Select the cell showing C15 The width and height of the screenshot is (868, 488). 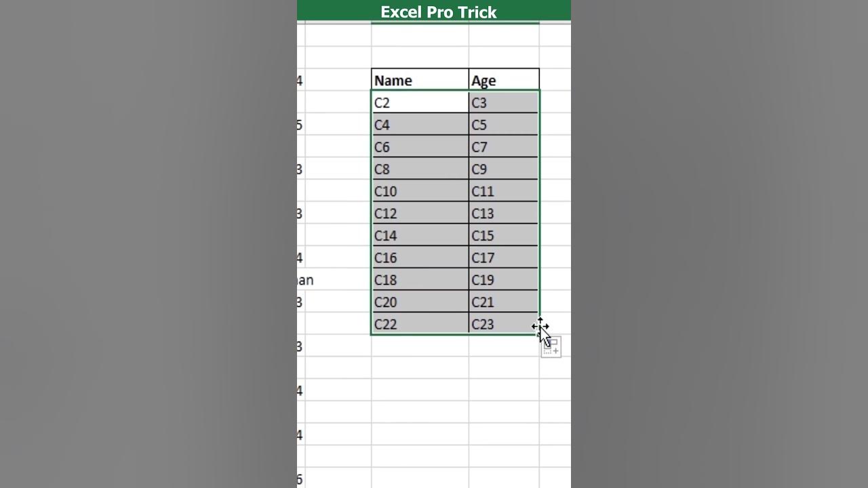503,235
